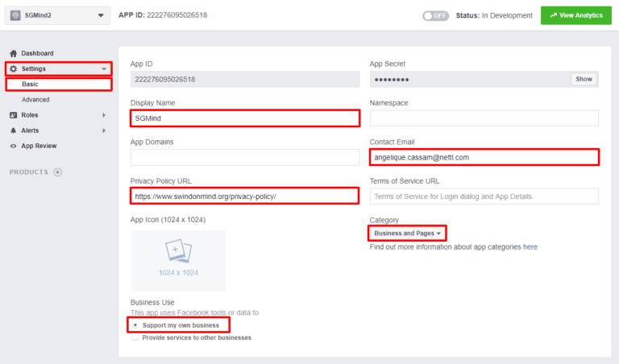Click the Status: In Development text
619x364 pixels.
pos(494,15)
